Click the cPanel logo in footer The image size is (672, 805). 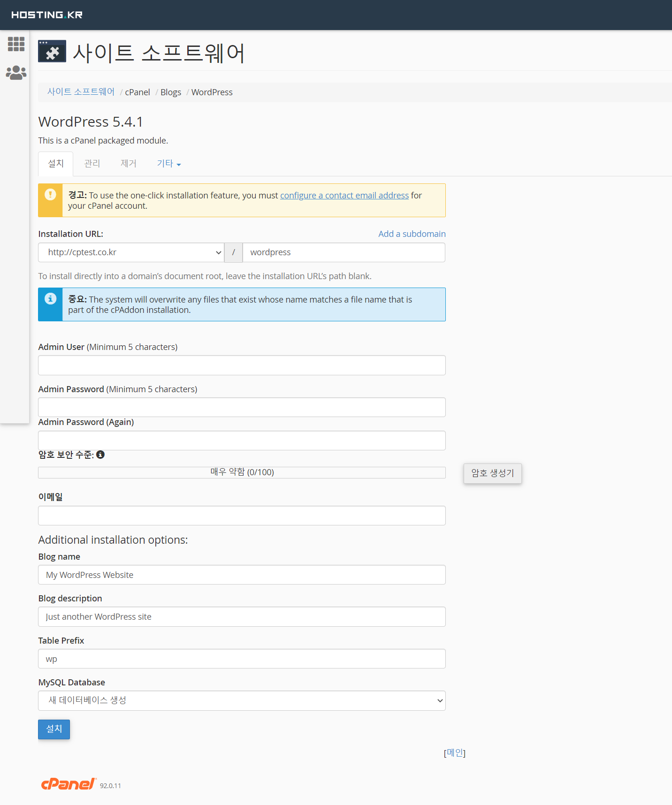[x=69, y=784]
